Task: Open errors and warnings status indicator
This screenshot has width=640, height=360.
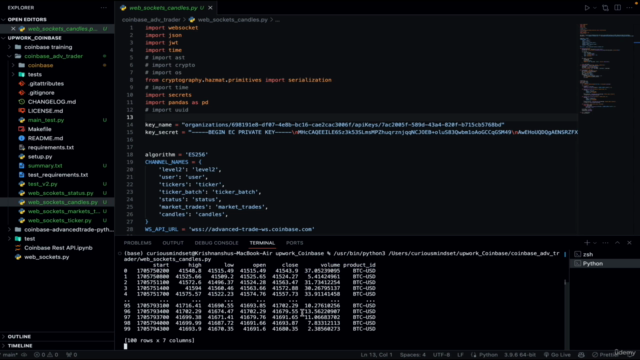Action: [46, 355]
